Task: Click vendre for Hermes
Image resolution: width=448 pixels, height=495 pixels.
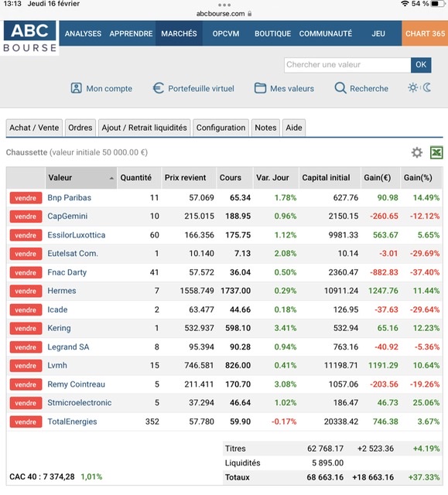Action: click(26, 291)
